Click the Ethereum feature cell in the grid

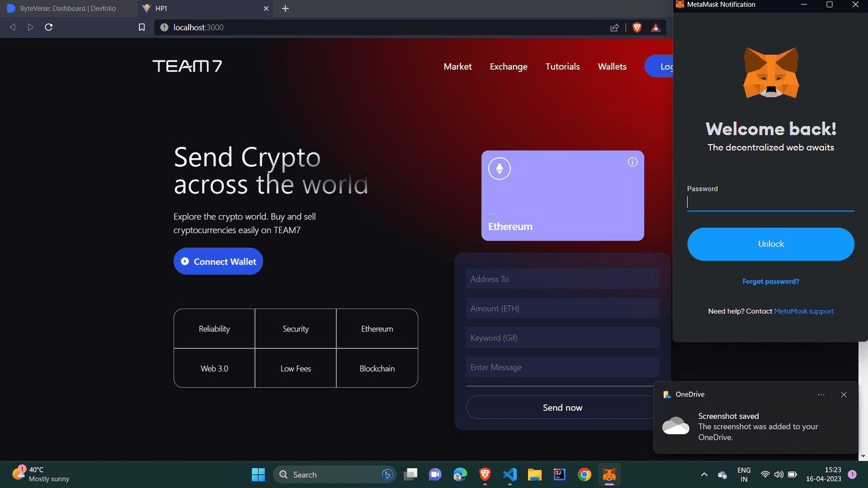click(377, 328)
